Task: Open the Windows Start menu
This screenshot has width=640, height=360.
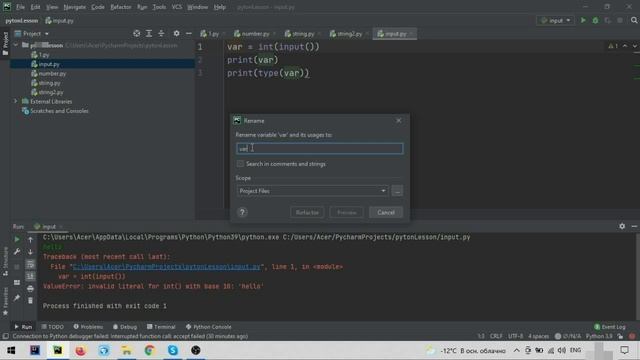Action: pos(11,350)
